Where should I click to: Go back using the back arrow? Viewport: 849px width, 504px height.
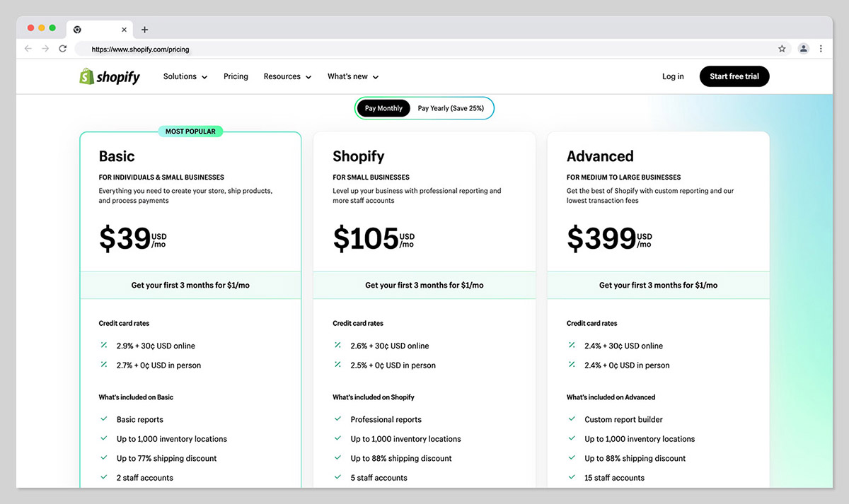(x=27, y=49)
